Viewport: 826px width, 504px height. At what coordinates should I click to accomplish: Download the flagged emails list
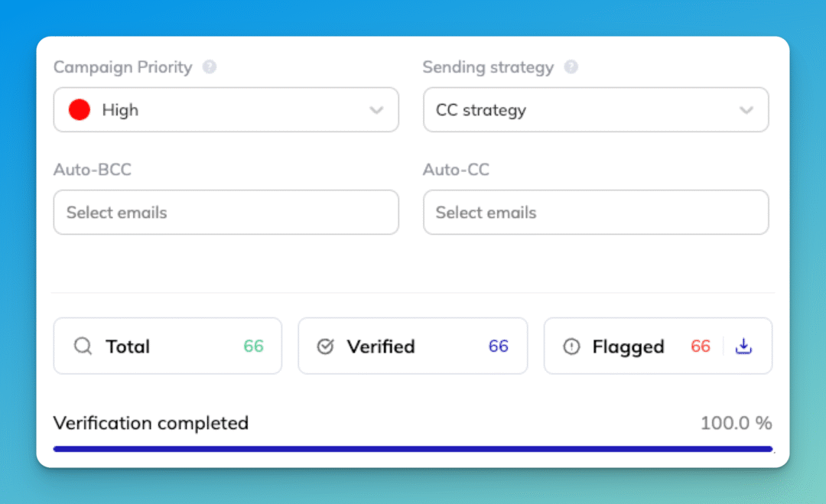pos(743,346)
